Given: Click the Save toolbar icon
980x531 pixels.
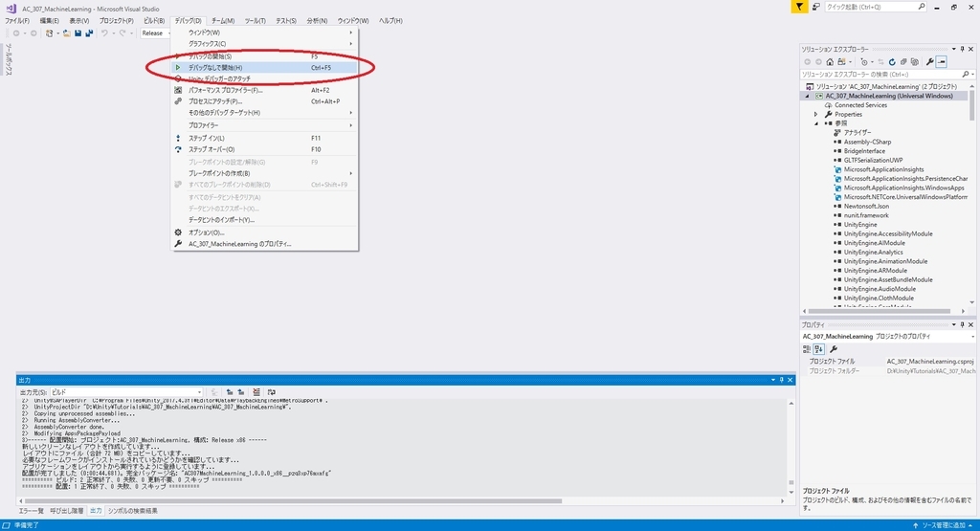Looking at the screenshot, I should pyautogui.click(x=78, y=33).
